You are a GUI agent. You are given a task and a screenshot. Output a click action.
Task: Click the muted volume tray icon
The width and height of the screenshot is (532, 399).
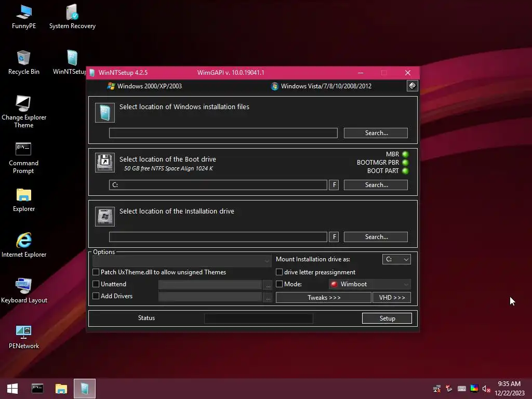(486, 389)
